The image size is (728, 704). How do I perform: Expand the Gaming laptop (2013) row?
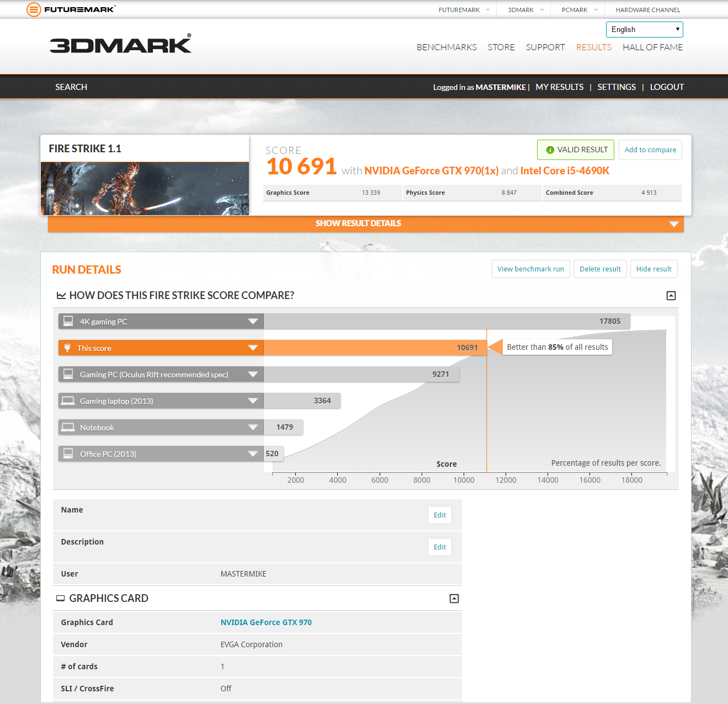click(x=253, y=401)
